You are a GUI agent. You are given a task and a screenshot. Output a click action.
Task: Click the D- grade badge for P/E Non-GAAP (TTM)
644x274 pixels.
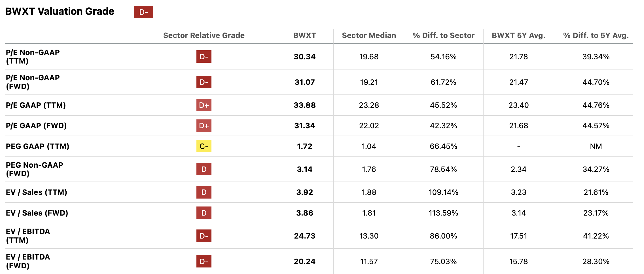pos(204,56)
